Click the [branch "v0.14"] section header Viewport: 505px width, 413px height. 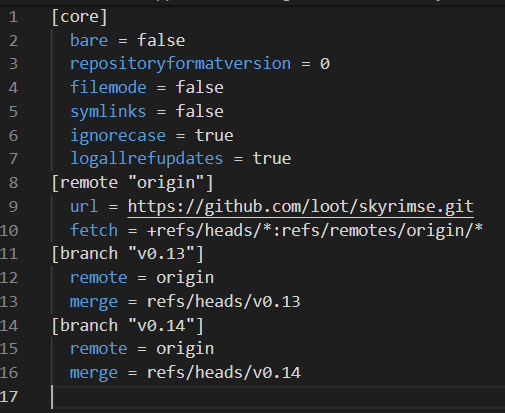[128, 325]
